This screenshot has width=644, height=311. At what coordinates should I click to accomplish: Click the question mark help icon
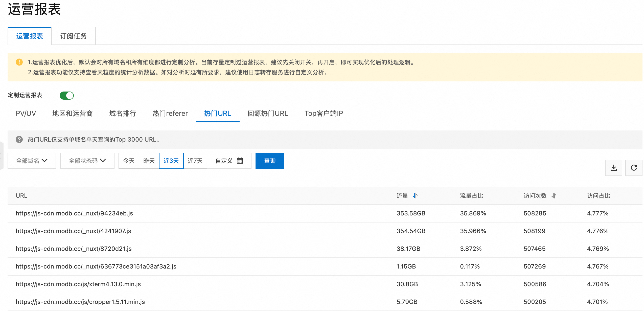click(x=19, y=140)
